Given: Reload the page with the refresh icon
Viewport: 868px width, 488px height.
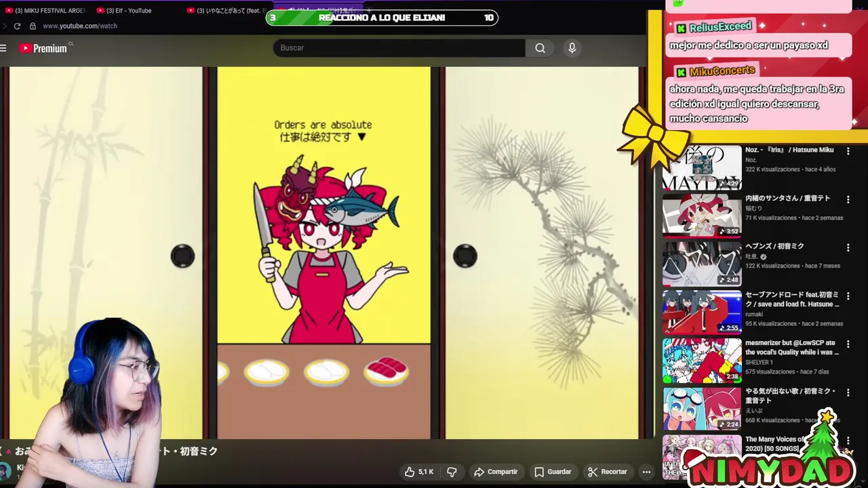Looking at the screenshot, I should point(17,26).
